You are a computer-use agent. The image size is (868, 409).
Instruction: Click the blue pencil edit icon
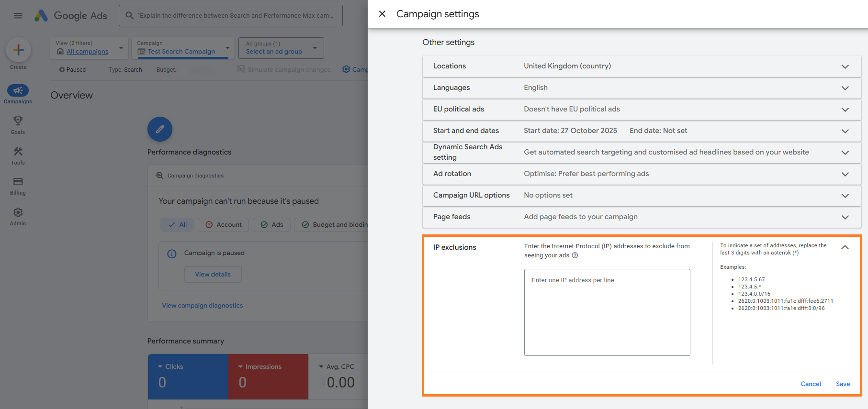160,129
